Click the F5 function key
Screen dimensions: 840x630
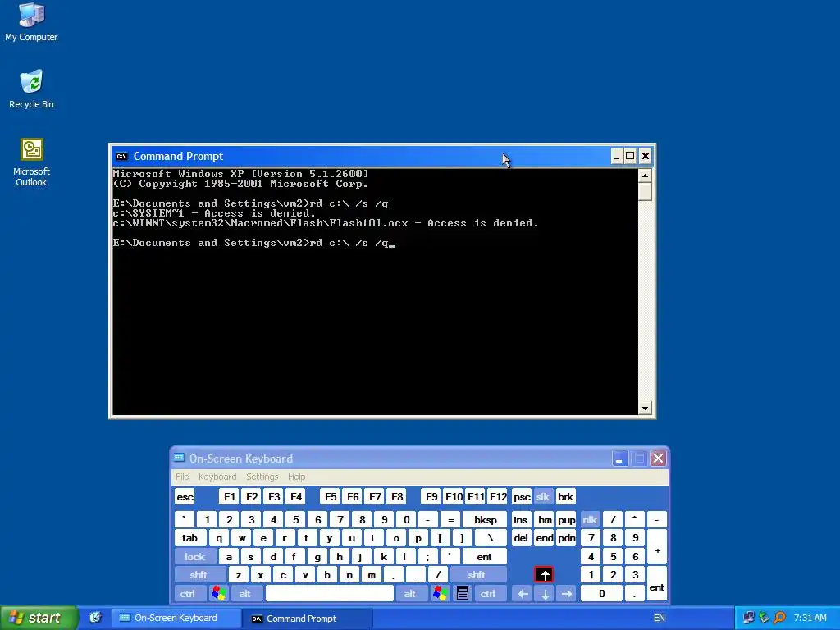pos(331,496)
